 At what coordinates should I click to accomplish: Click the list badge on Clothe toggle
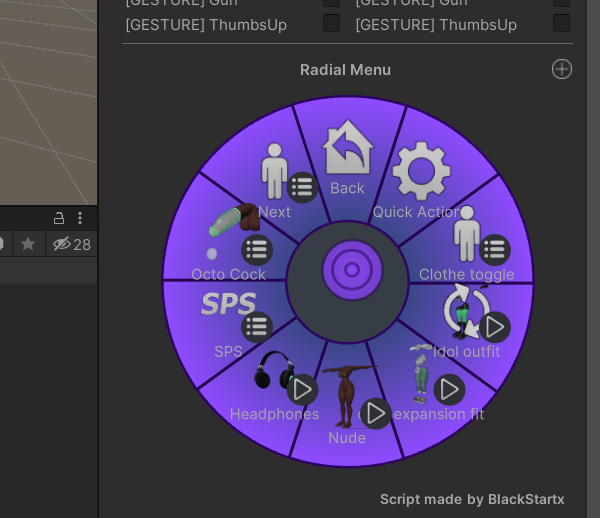[x=494, y=250]
